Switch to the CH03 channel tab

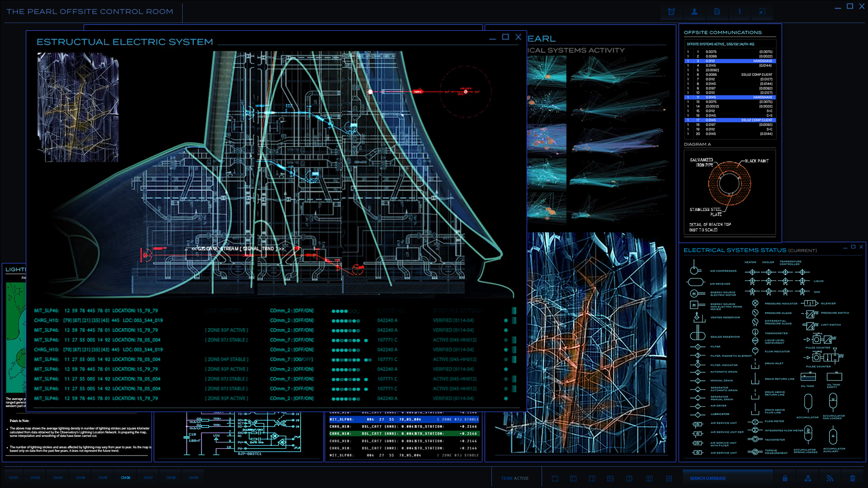(58, 478)
